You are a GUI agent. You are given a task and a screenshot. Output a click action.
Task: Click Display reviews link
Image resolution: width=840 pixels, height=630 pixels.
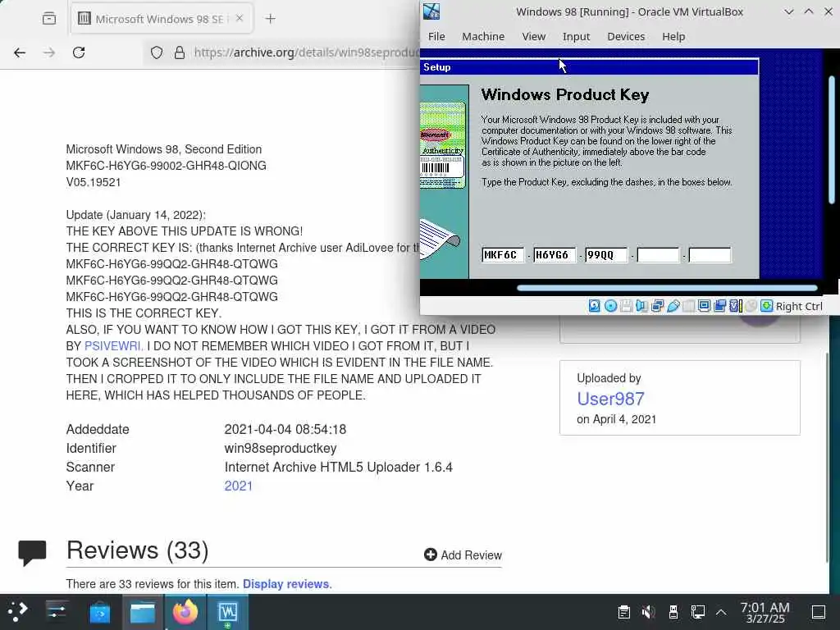[x=287, y=584]
